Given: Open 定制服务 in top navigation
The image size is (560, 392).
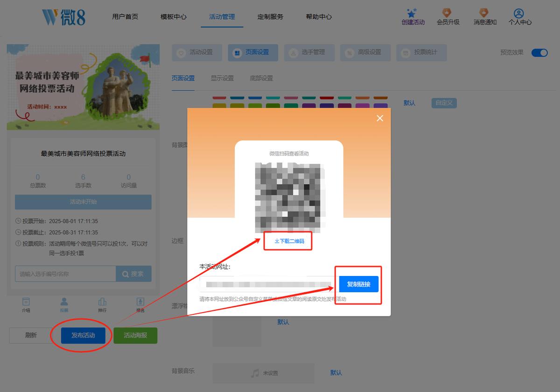Looking at the screenshot, I should coord(270,17).
